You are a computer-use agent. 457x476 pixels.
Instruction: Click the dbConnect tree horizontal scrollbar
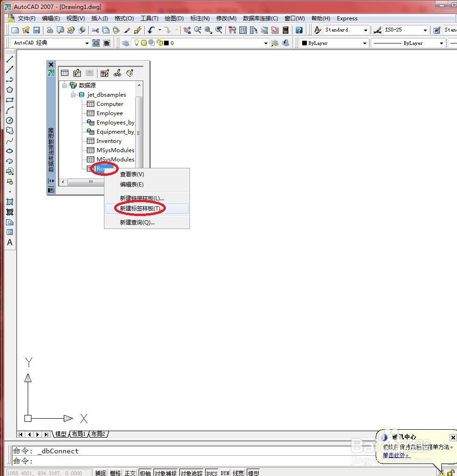(85, 182)
